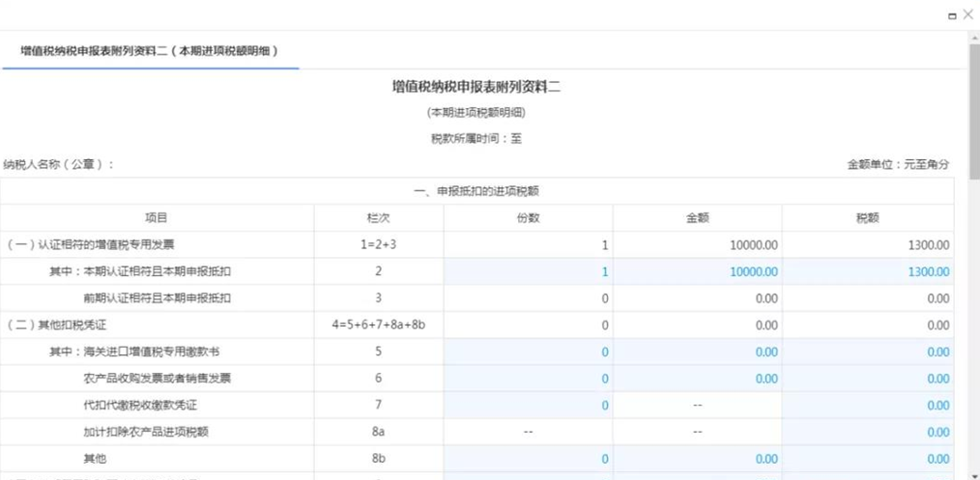Click the maximize window icon

(x=952, y=16)
